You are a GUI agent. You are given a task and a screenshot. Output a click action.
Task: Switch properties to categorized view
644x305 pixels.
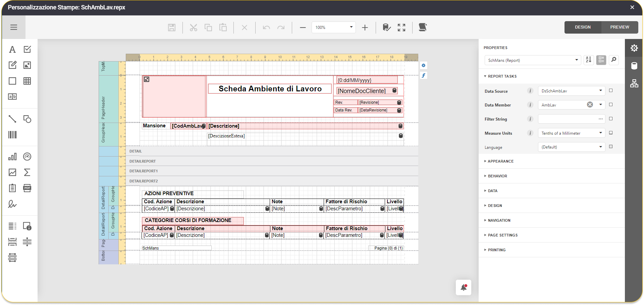click(601, 60)
